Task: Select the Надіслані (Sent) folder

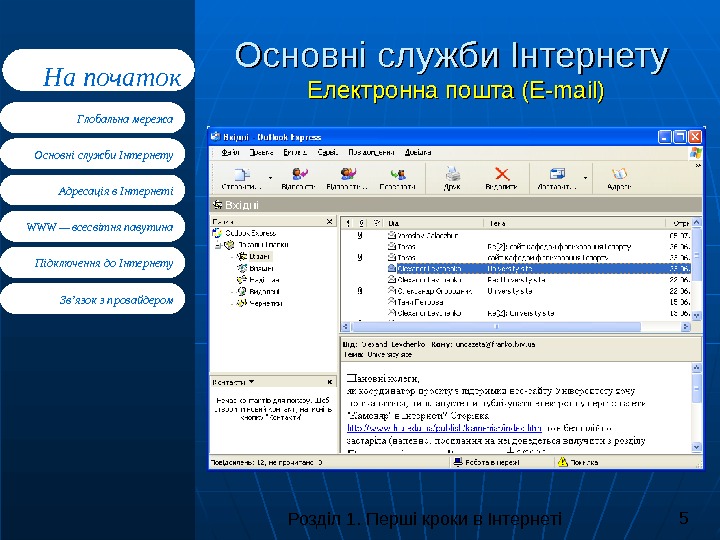Action: [264, 280]
